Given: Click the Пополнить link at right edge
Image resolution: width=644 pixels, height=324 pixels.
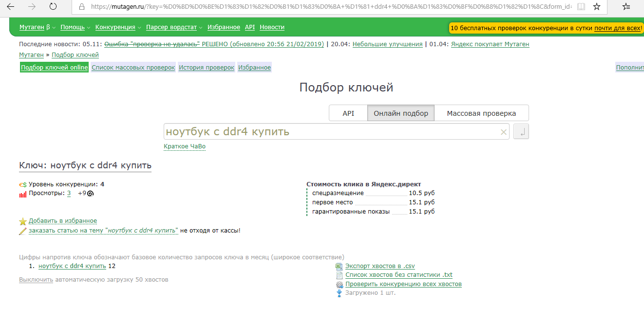Looking at the screenshot, I should click(x=630, y=68).
